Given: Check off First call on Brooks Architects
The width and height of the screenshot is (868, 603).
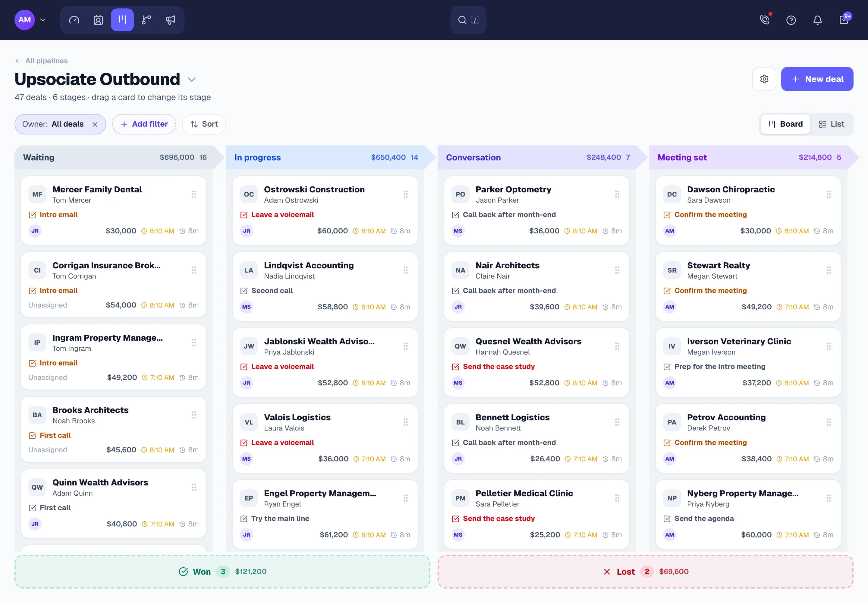Looking at the screenshot, I should click(33, 435).
